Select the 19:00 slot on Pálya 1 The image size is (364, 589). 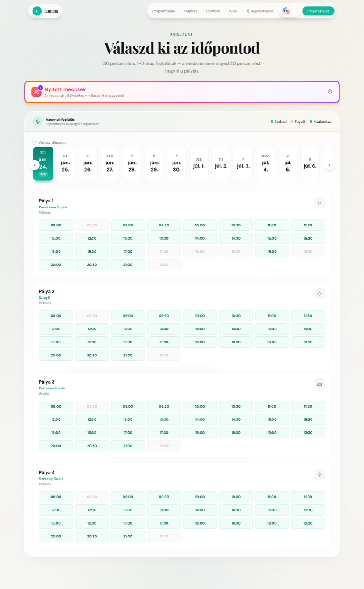[272, 252]
